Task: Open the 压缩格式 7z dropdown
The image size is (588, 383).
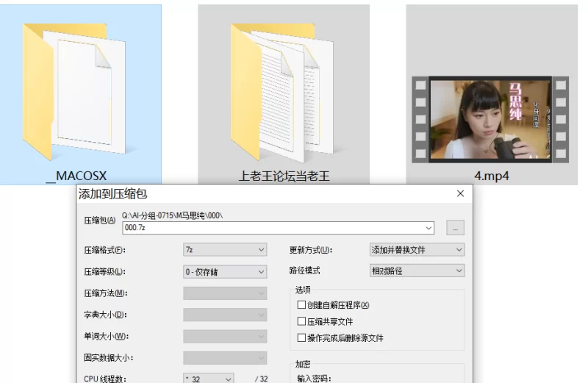Action: (x=225, y=250)
